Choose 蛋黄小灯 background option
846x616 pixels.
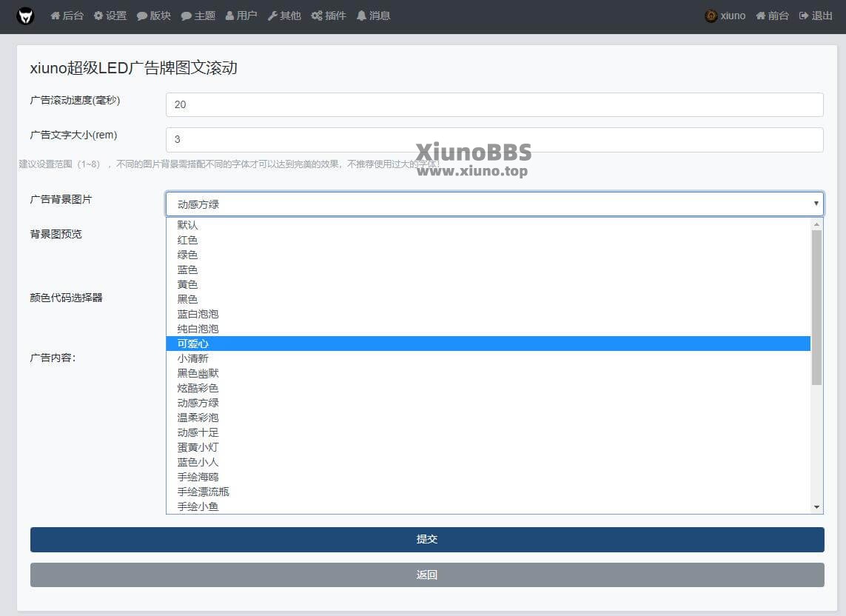[489, 447]
